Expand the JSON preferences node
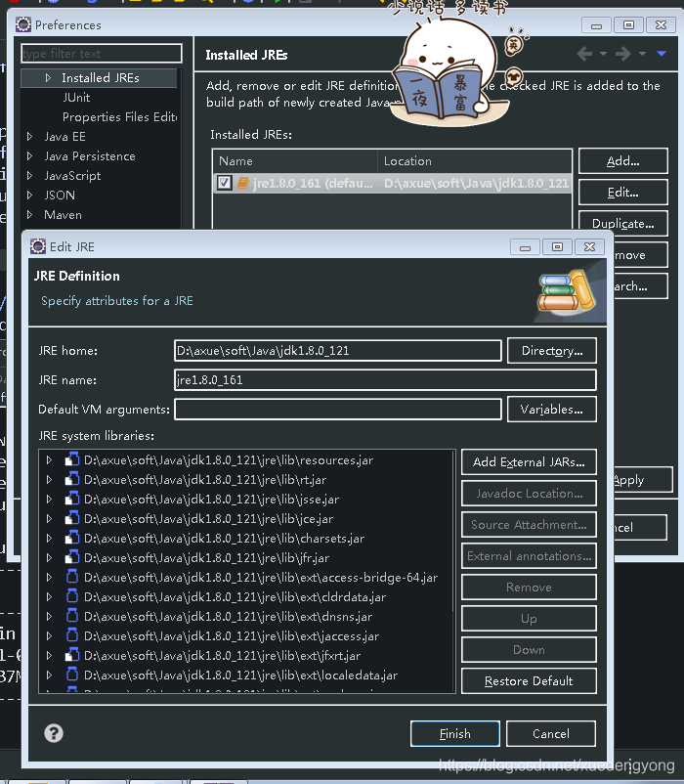 point(29,195)
